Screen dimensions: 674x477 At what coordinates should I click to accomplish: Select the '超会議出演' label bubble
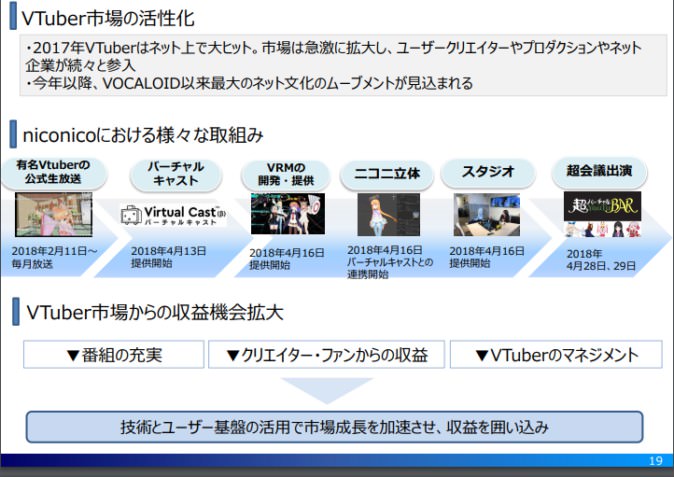[x=599, y=171]
